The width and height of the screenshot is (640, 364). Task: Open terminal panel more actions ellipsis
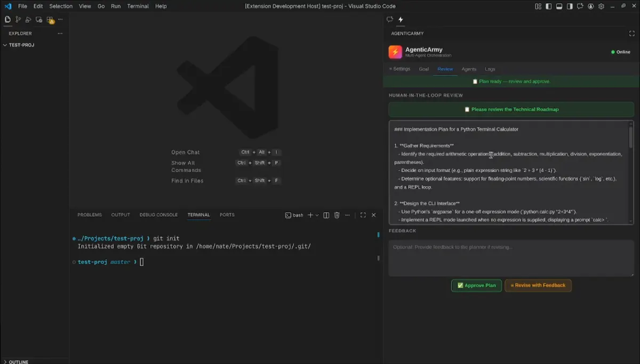pyautogui.click(x=348, y=215)
